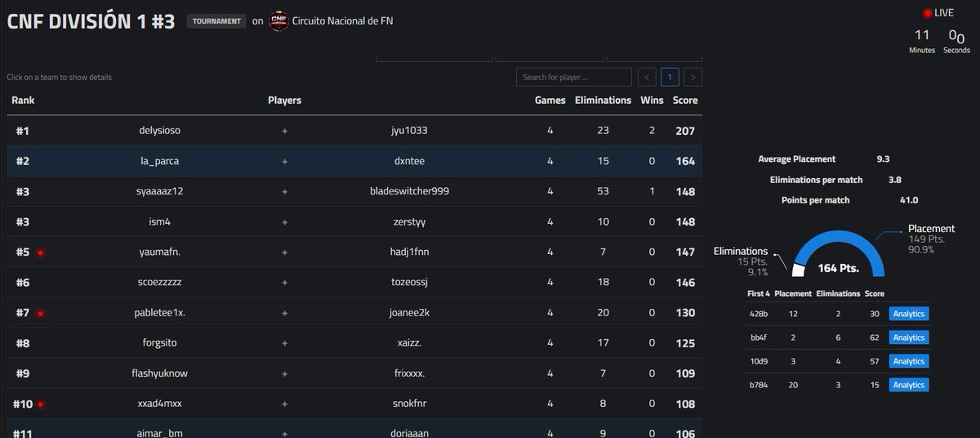
Task: Click score 207 of rank #1
Action: pos(685,131)
